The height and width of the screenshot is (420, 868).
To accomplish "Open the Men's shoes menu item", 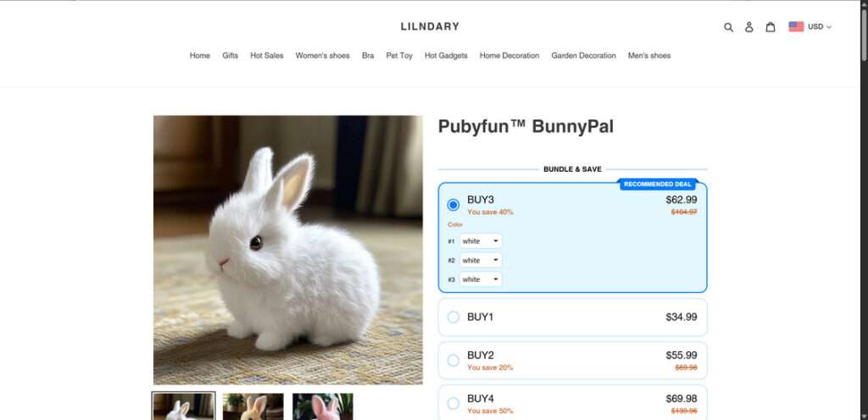I will tap(649, 55).
